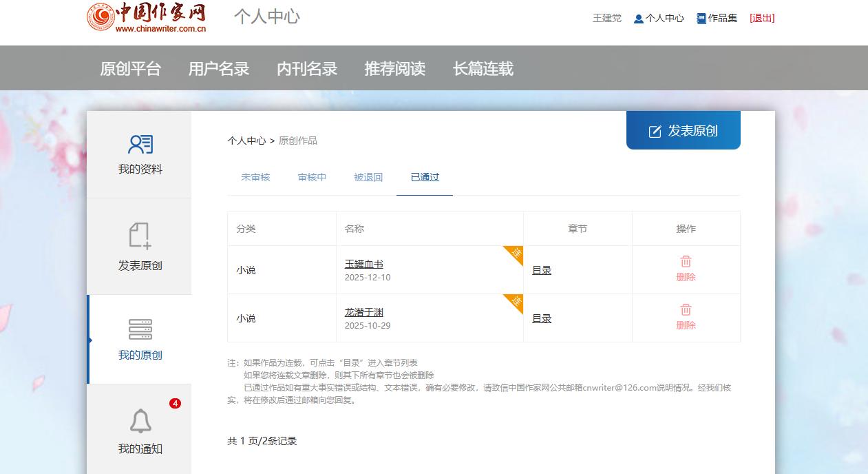Click the 个人中心 text link in header

pyautogui.click(x=665, y=19)
